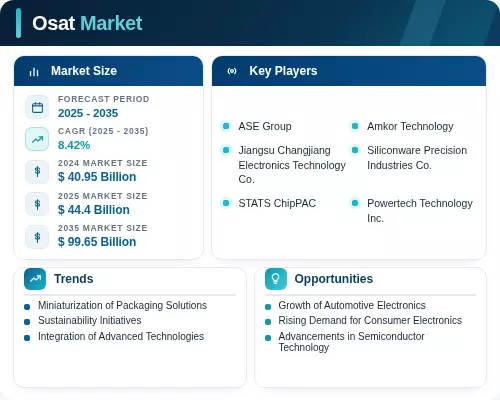The height and width of the screenshot is (400, 500).
Task: Click STATS ChipPAC in Key Players
Action: pyautogui.click(x=277, y=203)
